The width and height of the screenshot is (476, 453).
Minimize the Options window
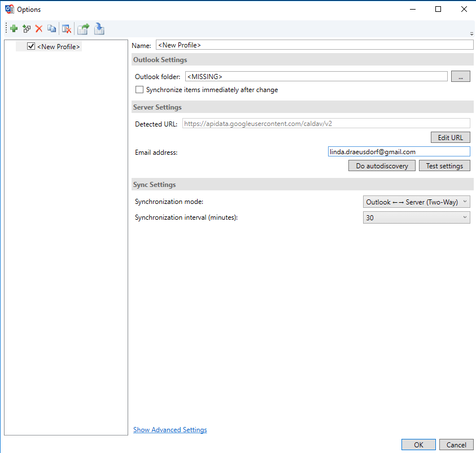coord(413,9)
